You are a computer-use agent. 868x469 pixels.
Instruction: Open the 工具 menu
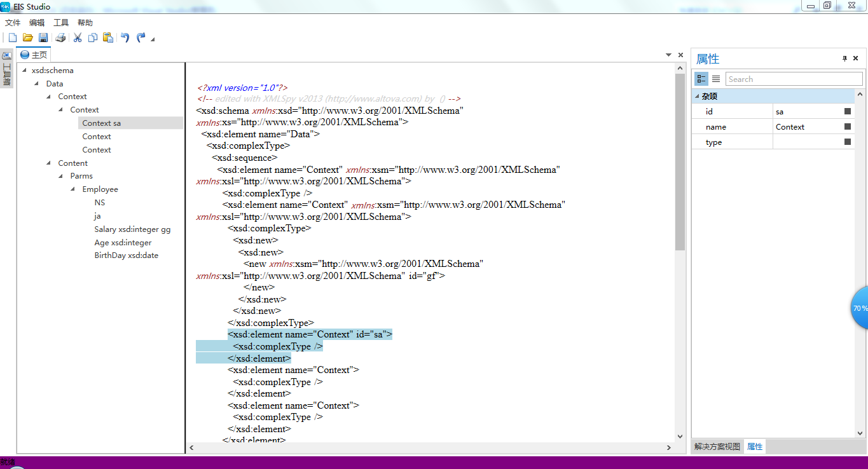click(x=61, y=22)
